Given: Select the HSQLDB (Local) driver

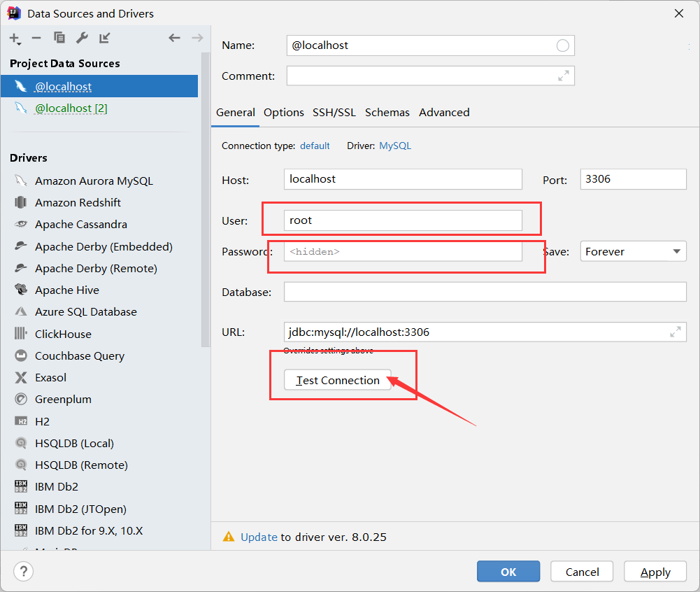Looking at the screenshot, I should [74, 444].
